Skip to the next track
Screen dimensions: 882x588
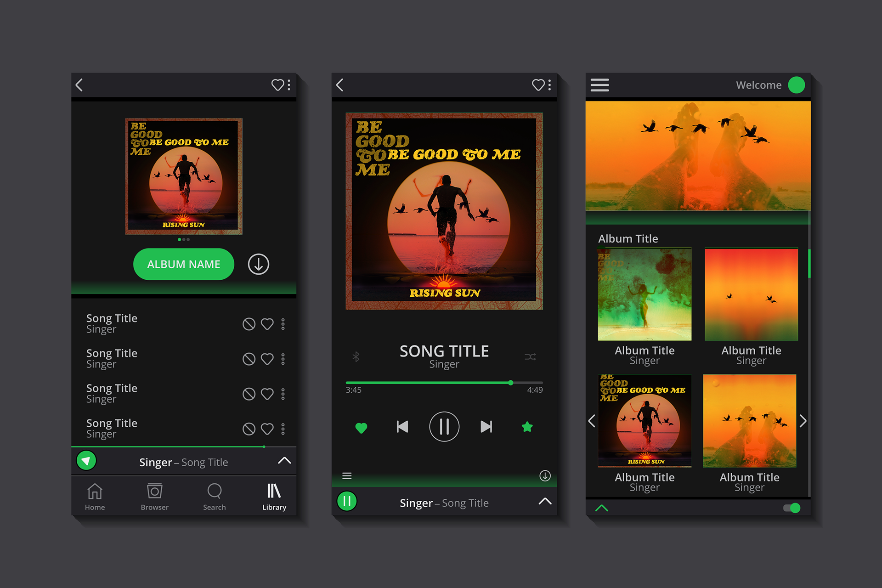(486, 427)
